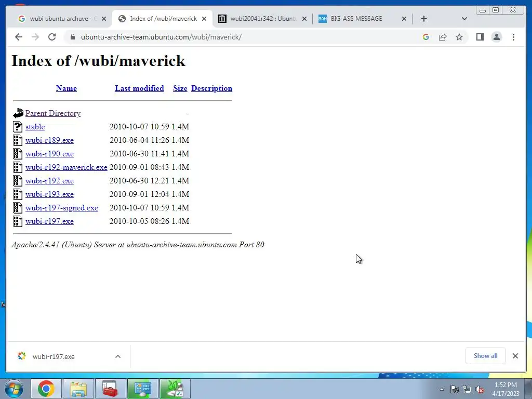Image resolution: width=532 pixels, height=399 pixels.
Task: Click the Google icon in the address bar
Action: [426, 37]
